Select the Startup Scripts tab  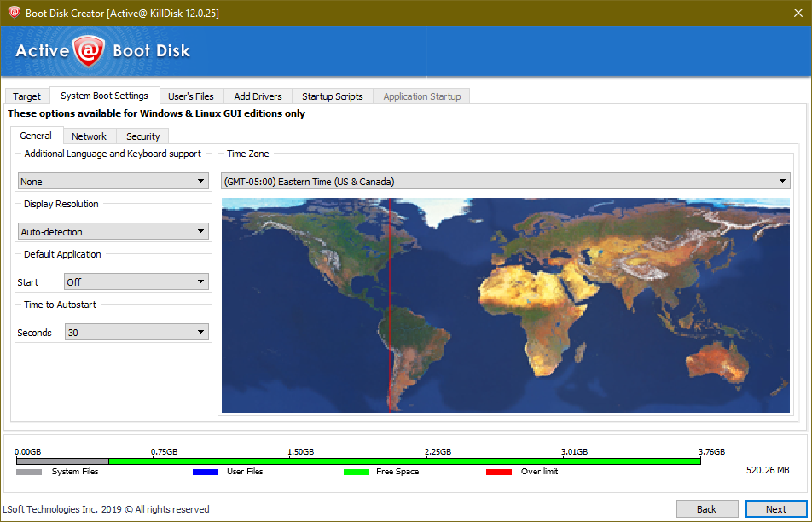[x=332, y=96]
